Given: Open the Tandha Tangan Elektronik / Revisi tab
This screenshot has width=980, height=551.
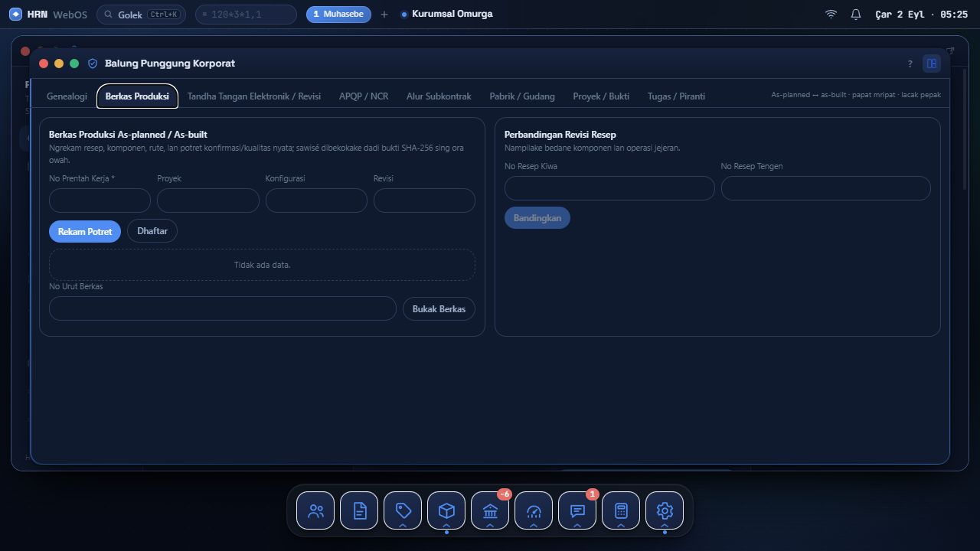Looking at the screenshot, I should point(254,96).
